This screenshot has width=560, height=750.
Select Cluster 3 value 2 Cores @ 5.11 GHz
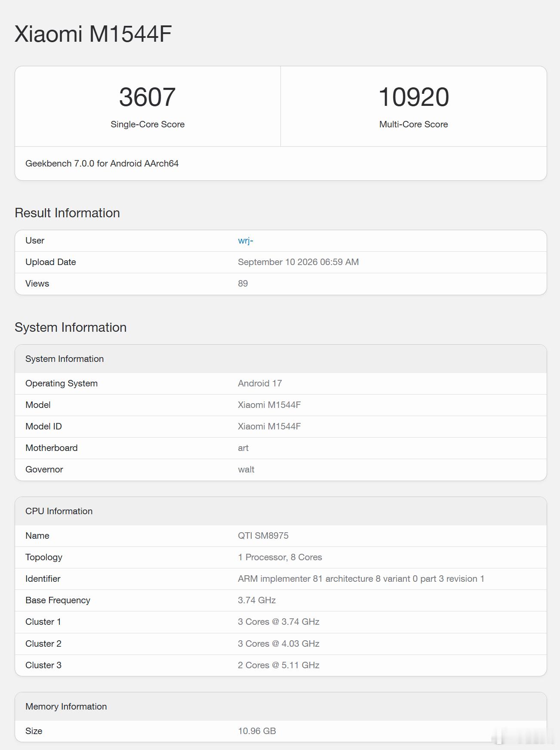pyautogui.click(x=279, y=665)
